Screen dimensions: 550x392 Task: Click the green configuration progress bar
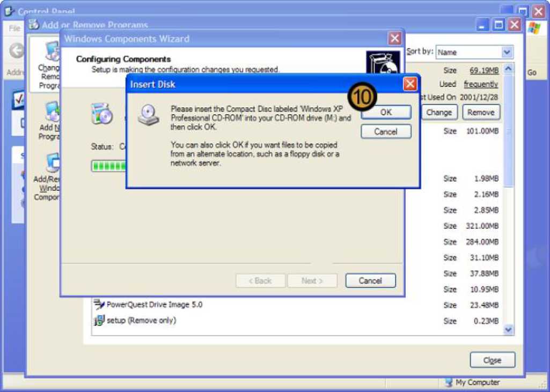109,166
